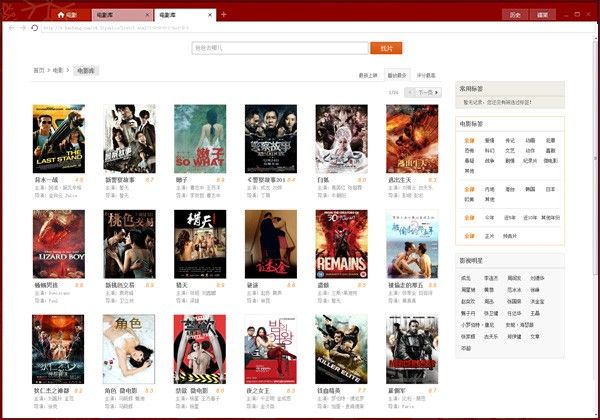This screenshot has width=600, height=420.
Task: Filter by the 战争 genre tag
Action: click(489, 161)
